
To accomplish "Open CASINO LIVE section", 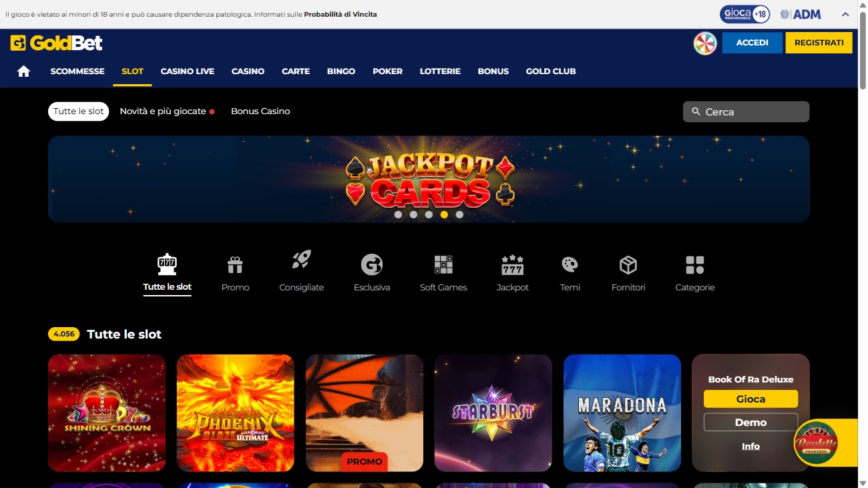I will [188, 71].
